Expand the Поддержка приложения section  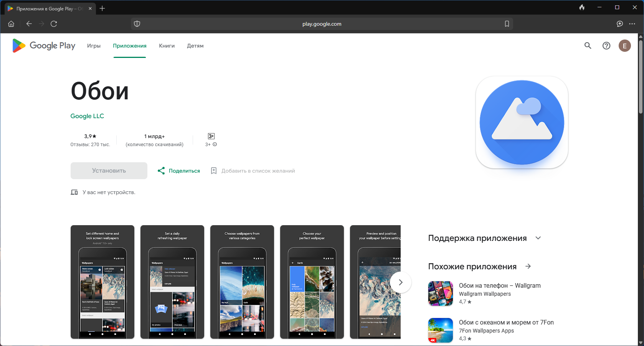(x=538, y=238)
